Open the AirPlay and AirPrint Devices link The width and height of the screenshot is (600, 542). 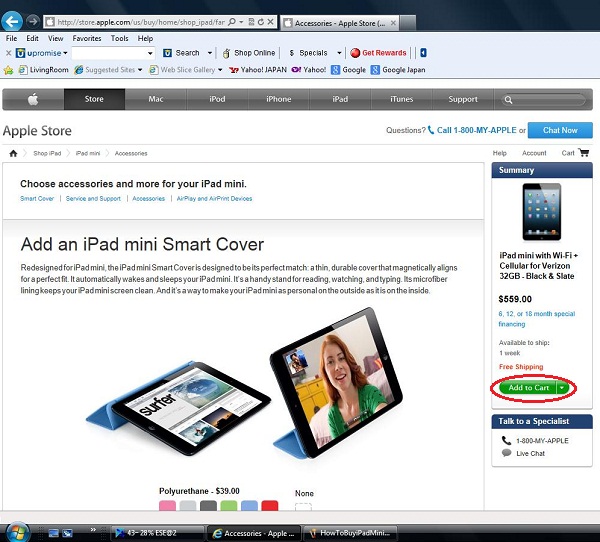point(214,199)
